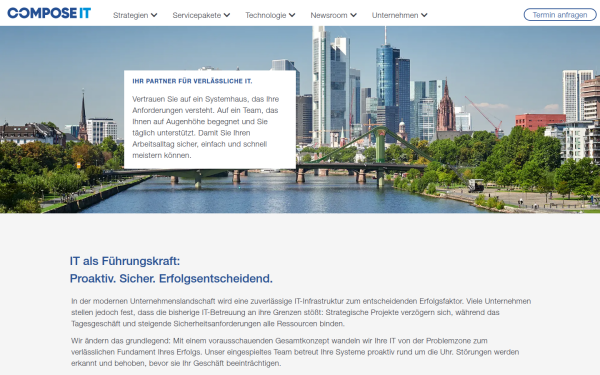
Task: Open the Strategien menu
Action: click(130, 15)
